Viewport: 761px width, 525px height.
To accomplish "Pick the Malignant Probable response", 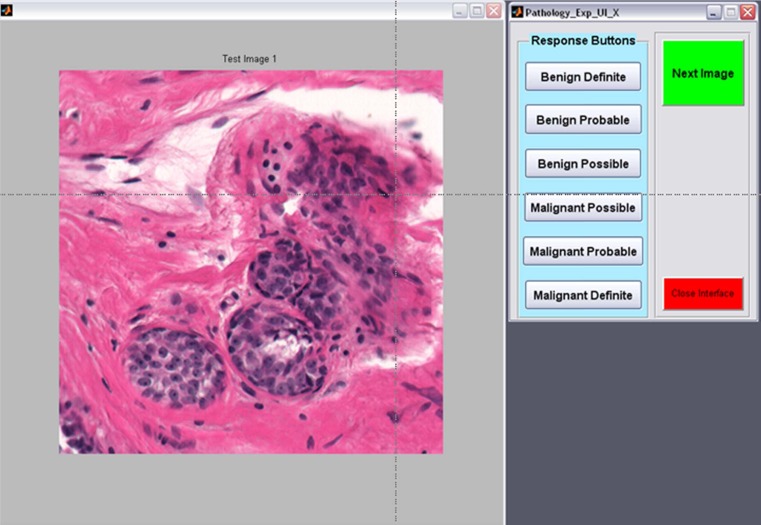I will pyautogui.click(x=583, y=251).
